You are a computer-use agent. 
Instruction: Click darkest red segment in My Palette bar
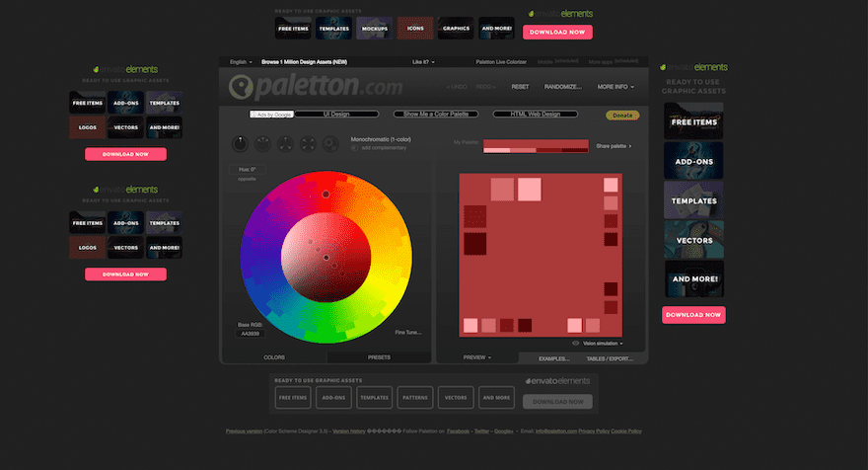coord(575,150)
